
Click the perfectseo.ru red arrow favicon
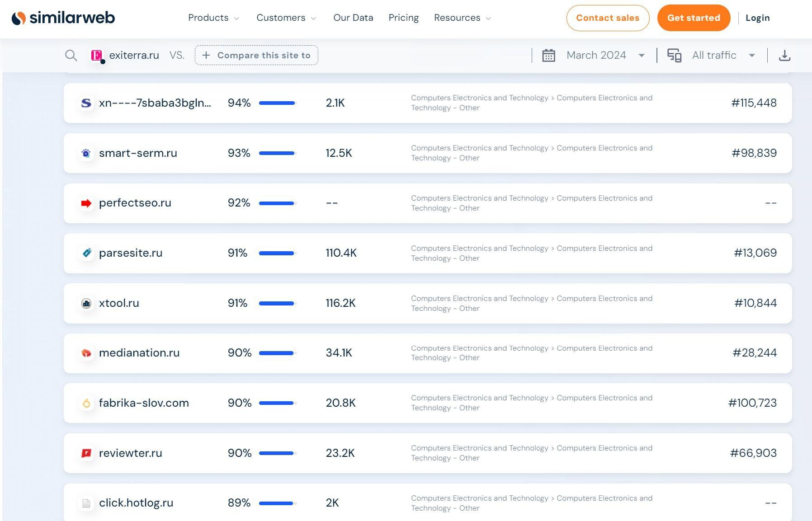click(86, 203)
